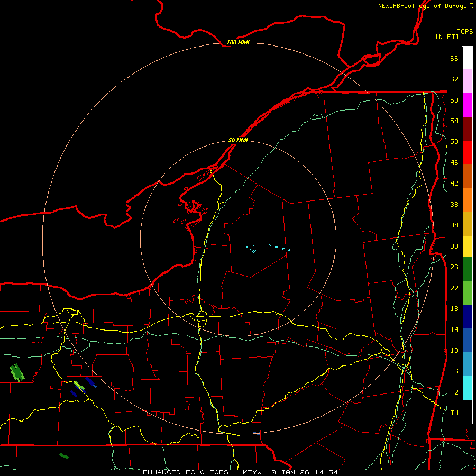The image size is (476, 476).
Task: Click the "14:54" timestamp
Action: (x=326, y=472)
